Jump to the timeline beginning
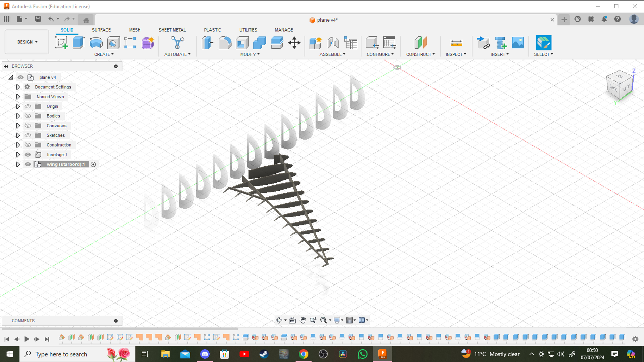This screenshot has height=362, width=644. (x=7, y=339)
